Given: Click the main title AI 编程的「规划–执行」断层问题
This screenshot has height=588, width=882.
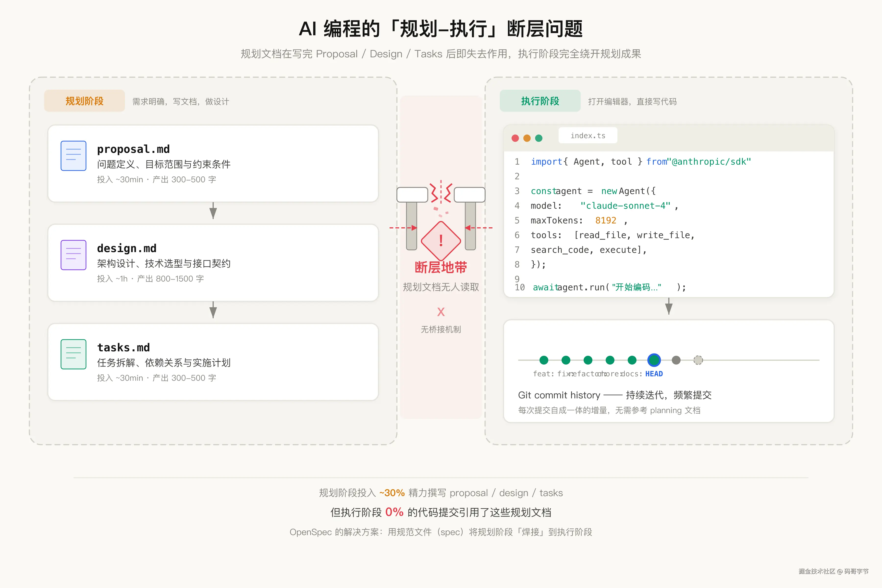Looking at the screenshot, I should [441, 29].
